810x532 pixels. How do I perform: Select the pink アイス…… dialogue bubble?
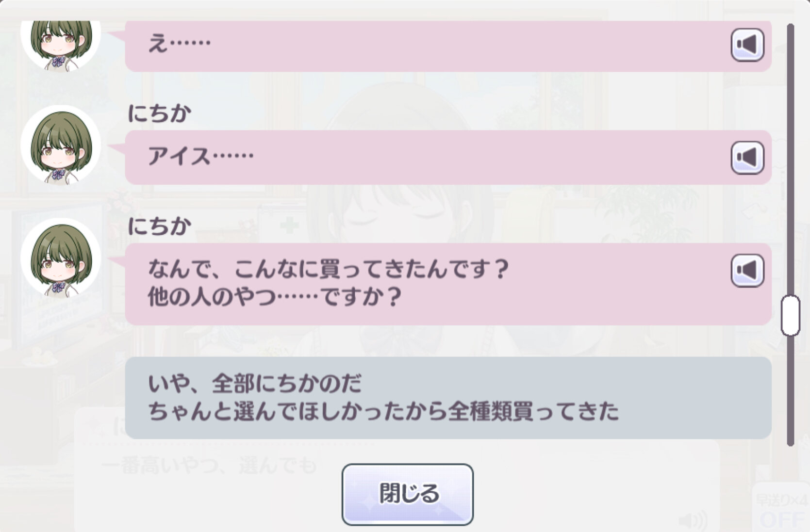(448, 157)
